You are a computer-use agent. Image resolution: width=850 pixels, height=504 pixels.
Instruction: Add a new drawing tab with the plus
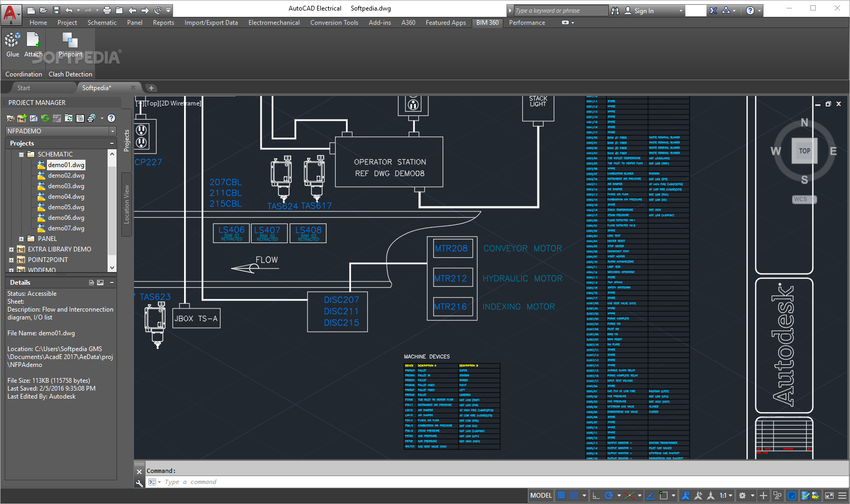pos(151,88)
